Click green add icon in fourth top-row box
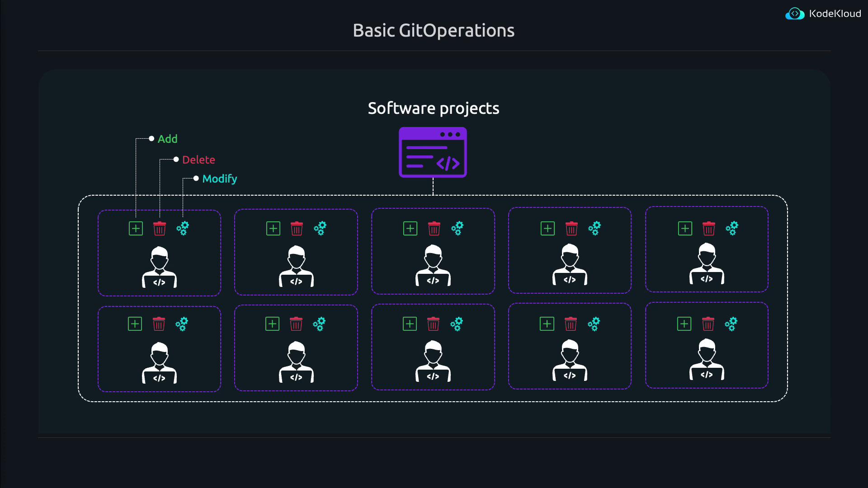Screen dimensions: 868x488 tap(547, 229)
